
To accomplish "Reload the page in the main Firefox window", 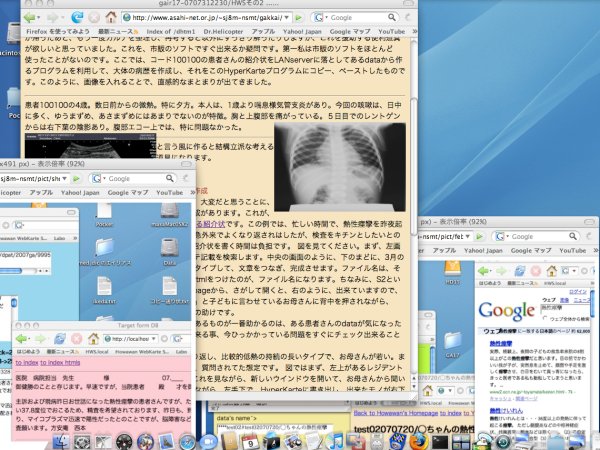I will [77, 17].
